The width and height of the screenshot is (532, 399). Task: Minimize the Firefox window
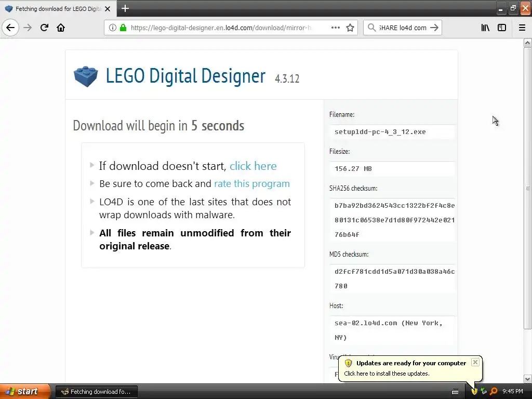tap(501, 9)
